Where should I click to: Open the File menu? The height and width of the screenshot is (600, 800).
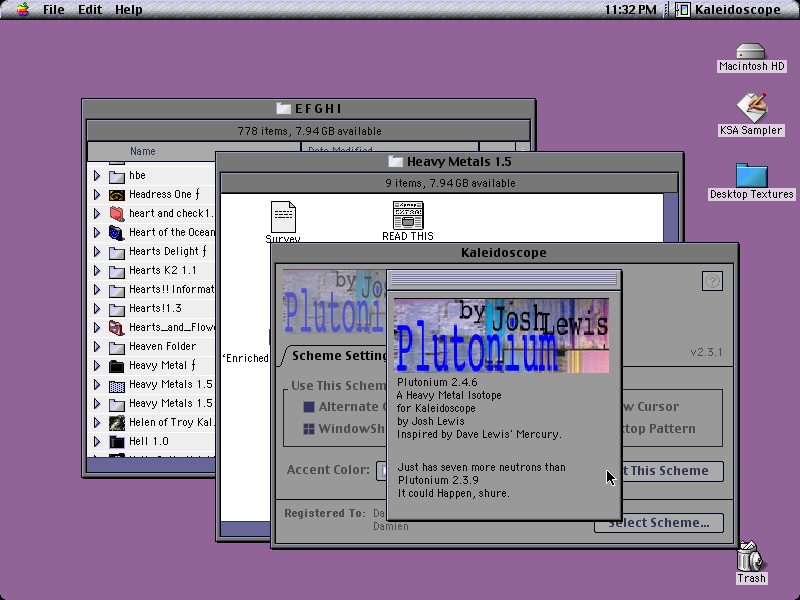(x=54, y=10)
